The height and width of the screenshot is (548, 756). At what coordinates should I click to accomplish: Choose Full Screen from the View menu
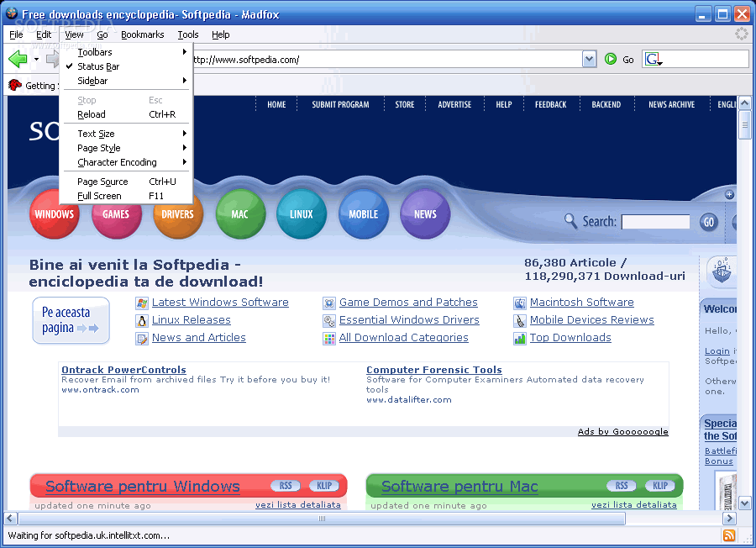coord(126,196)
